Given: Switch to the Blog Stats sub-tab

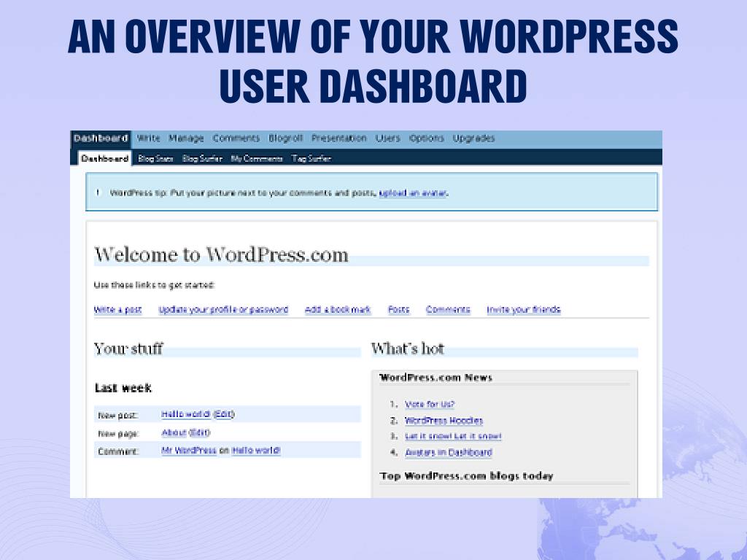Looking at the screenshot, I should click(x=155, y=158).
